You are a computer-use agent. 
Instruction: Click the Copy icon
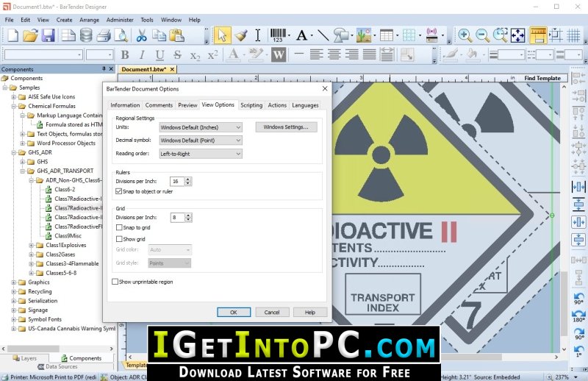point(159,35)
